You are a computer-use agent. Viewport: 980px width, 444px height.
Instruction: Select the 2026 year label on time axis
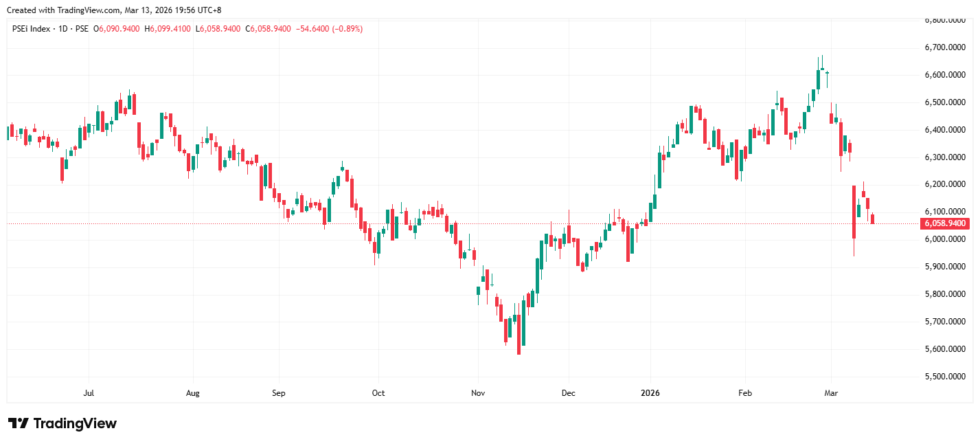(650, 393)
